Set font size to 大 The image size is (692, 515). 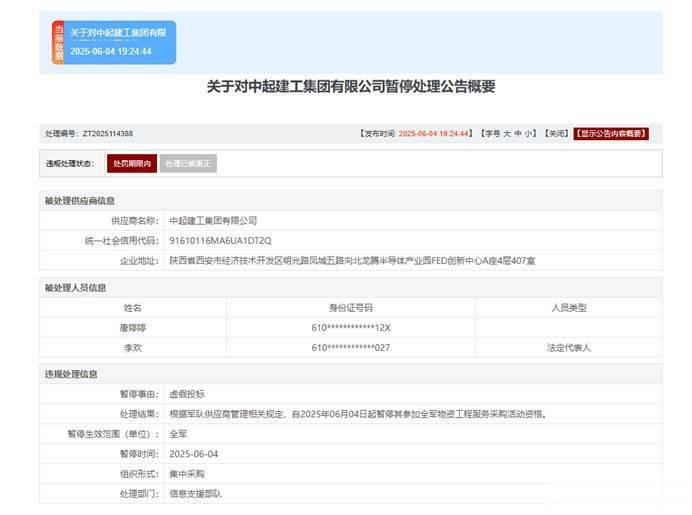[507, 134]
